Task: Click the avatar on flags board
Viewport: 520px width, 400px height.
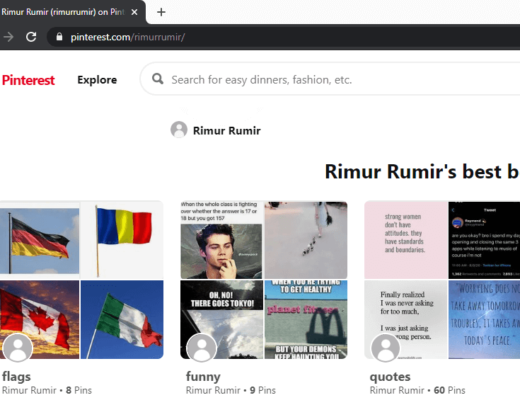Action: pos(17,347)
